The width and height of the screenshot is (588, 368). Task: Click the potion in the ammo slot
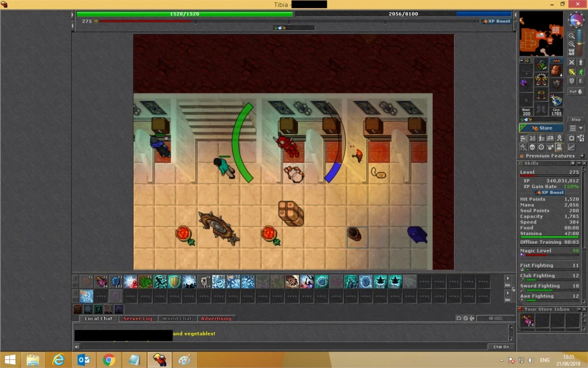tap(556, 100)
